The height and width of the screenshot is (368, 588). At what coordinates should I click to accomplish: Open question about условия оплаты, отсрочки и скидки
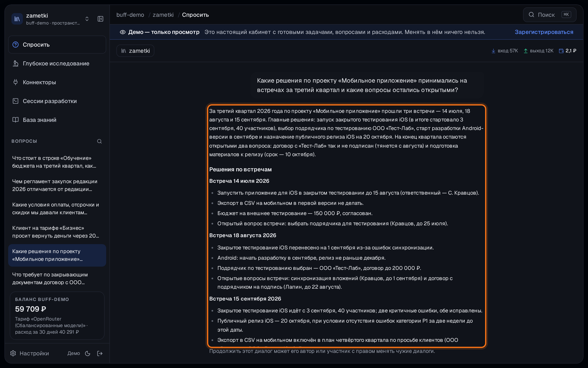(x=57, y=209)
